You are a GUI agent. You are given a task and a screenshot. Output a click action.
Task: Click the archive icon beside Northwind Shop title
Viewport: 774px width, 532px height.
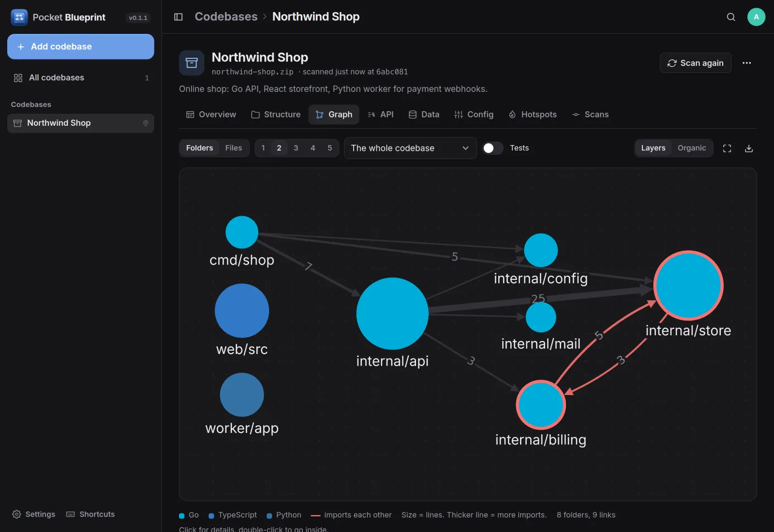point(192,63)
